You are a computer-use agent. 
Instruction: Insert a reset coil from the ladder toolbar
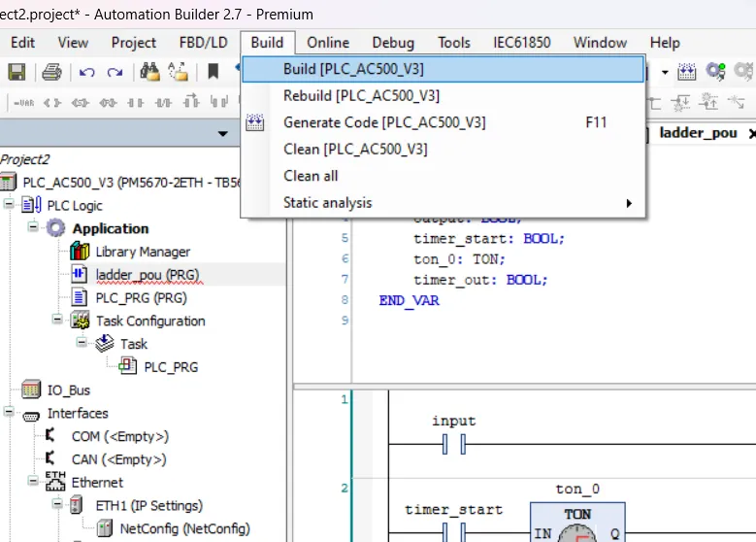coord(108,103)
